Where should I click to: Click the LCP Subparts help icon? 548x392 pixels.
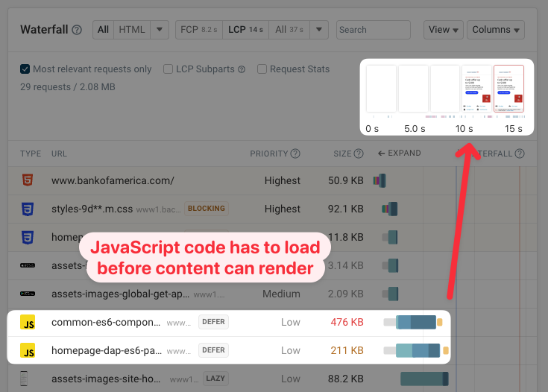click(242, 69)
